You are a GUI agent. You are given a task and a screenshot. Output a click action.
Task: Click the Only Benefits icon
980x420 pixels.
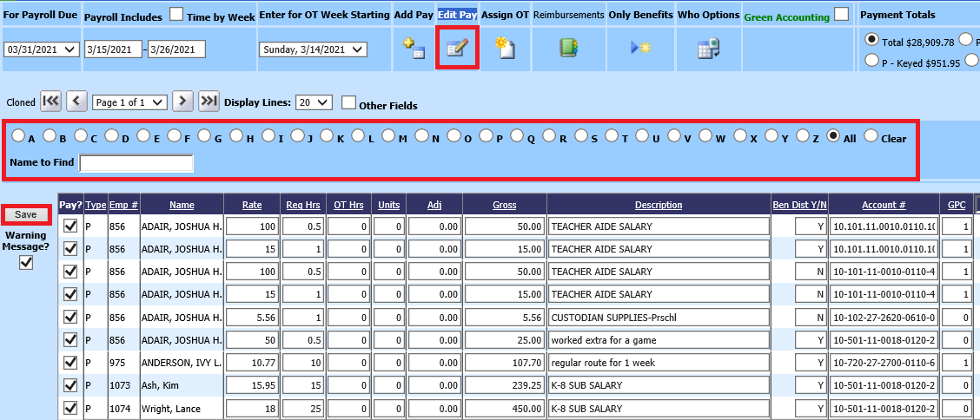tap(640, 49)
